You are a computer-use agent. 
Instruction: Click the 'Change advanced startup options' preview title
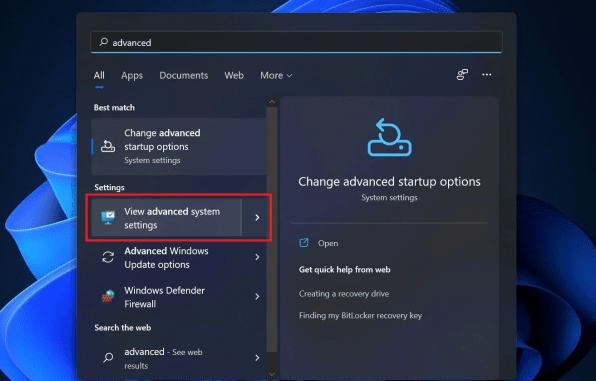click(389, 182)
